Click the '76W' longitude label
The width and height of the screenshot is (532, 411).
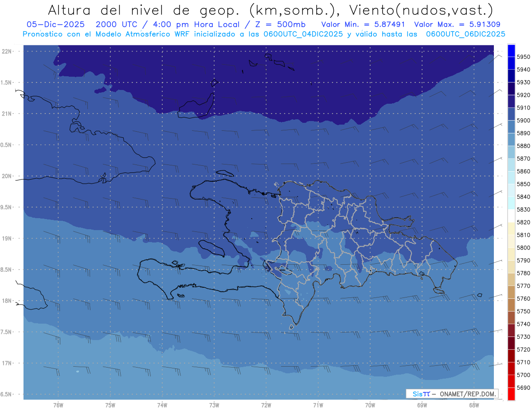click(x=58, y=405)
